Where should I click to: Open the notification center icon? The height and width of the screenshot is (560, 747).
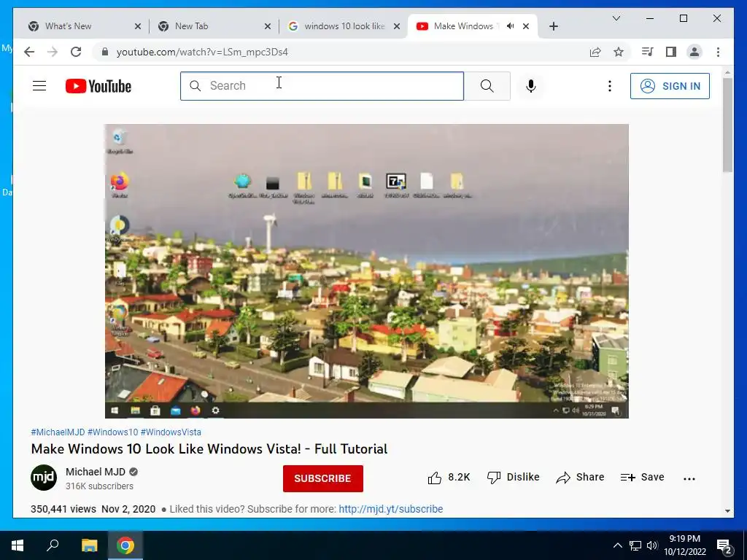724,547
